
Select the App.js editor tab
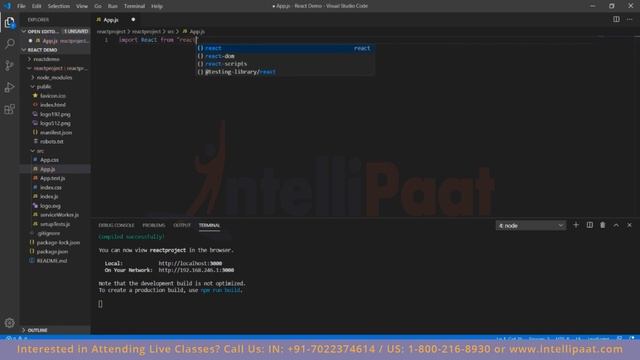[116, 20]
